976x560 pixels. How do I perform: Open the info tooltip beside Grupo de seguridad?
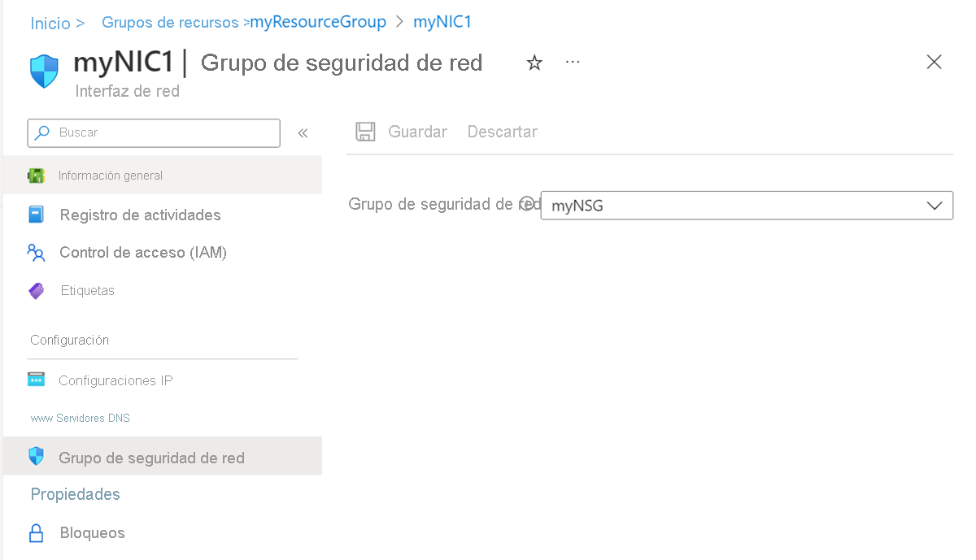tap(529, 204)
